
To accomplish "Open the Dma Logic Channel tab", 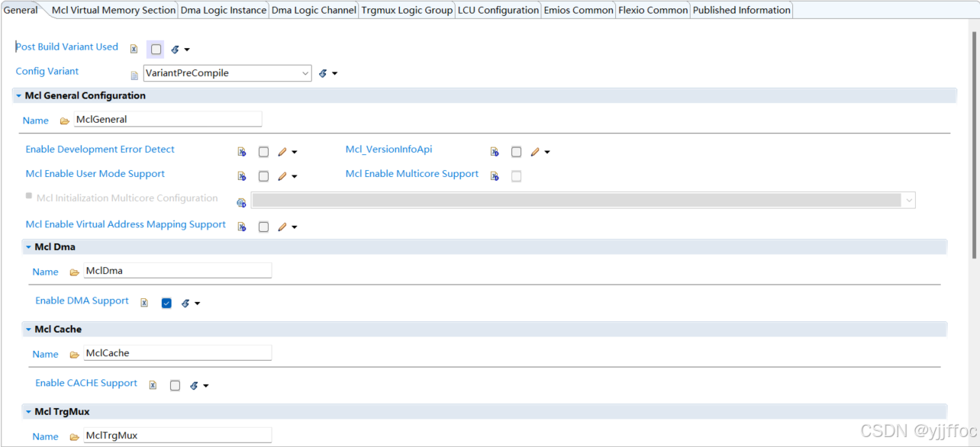I will pos(314,10).
